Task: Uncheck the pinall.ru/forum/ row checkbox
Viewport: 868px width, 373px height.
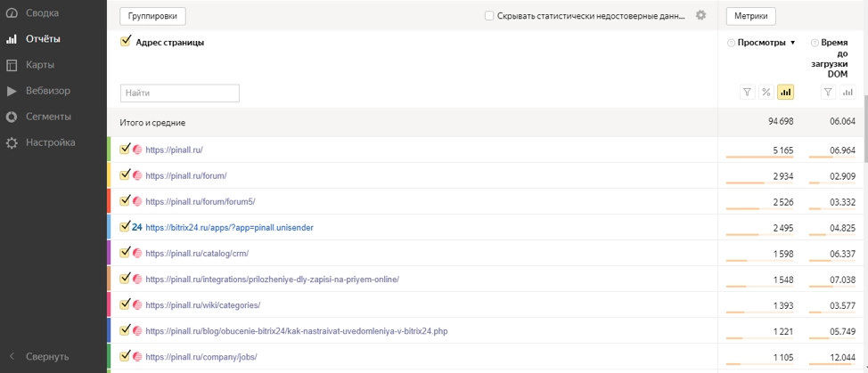Action: click(x=126, y=175)
